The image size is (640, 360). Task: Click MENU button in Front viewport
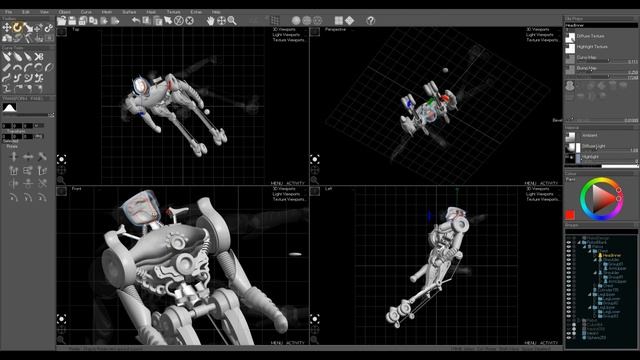click(276, 342)
